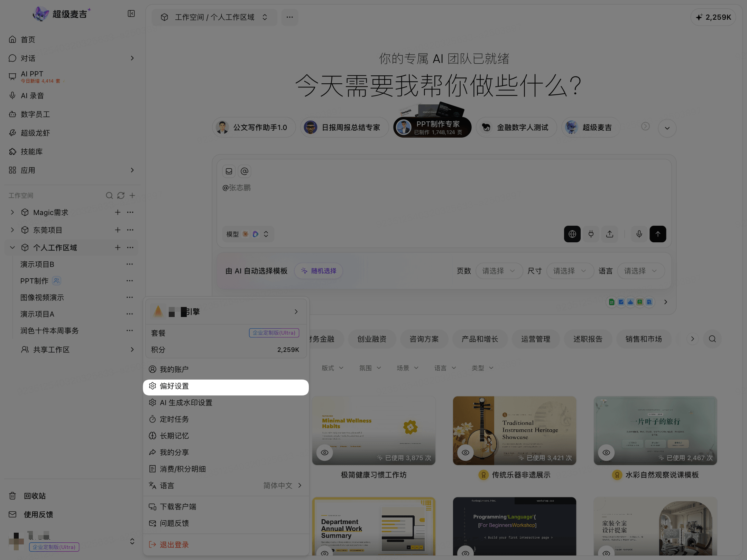Search templates with magnifier icon
Screen dimensions: 747x560
click(712, 339)
